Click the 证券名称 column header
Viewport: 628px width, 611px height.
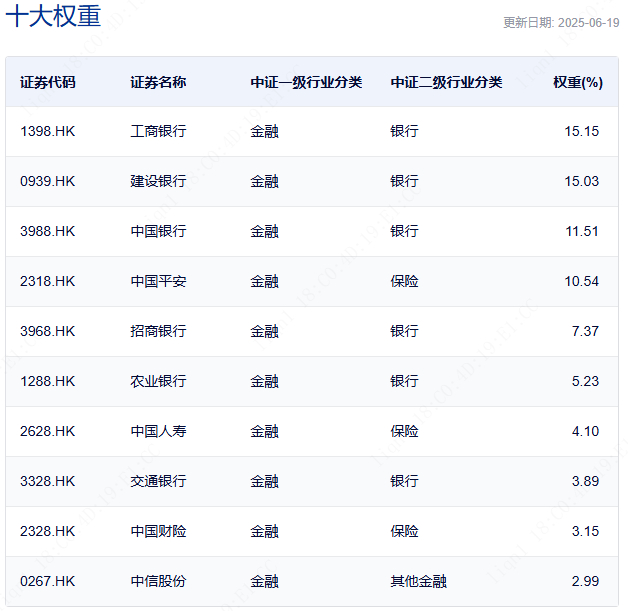click(x=158, y=82)
